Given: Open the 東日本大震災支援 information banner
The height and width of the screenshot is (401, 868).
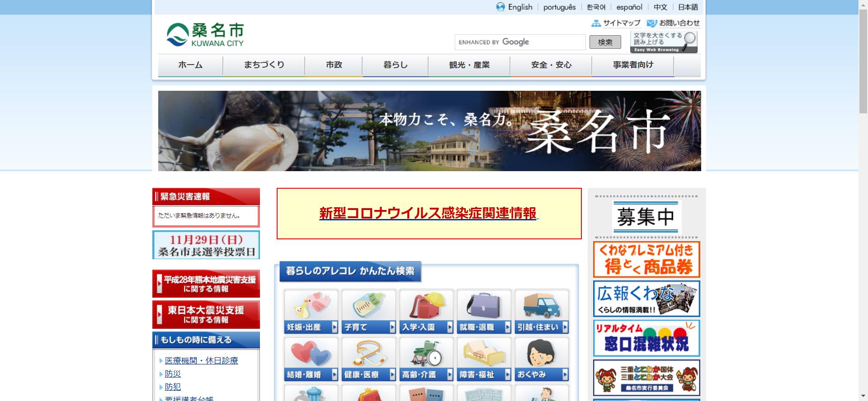Looking at the screenshot, I should click(x=206, y=315).
